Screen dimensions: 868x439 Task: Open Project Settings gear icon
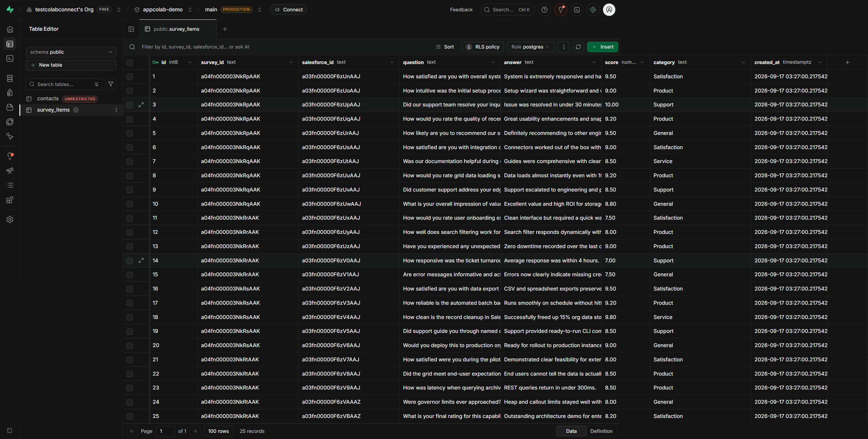[10, 219]
